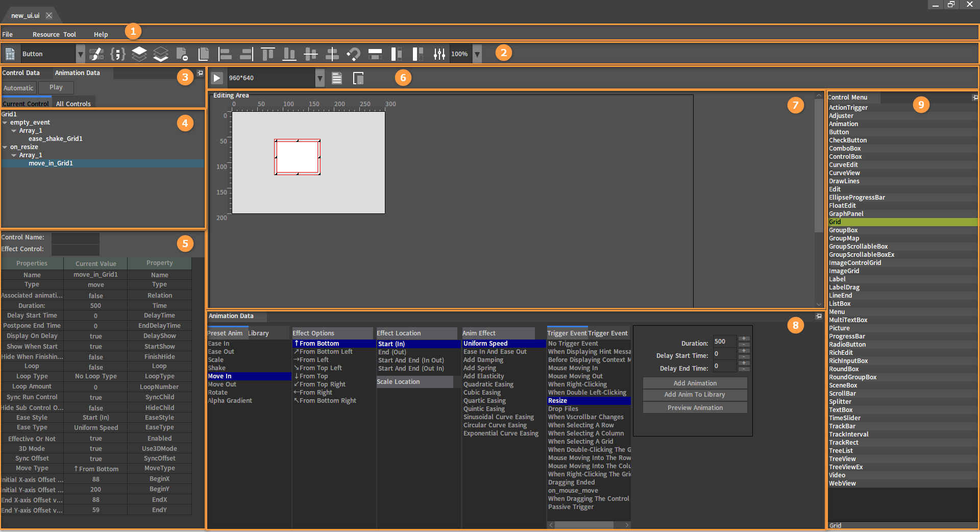Click the curly braces script icon
980x532 pixels.
[x=117, y=54]
